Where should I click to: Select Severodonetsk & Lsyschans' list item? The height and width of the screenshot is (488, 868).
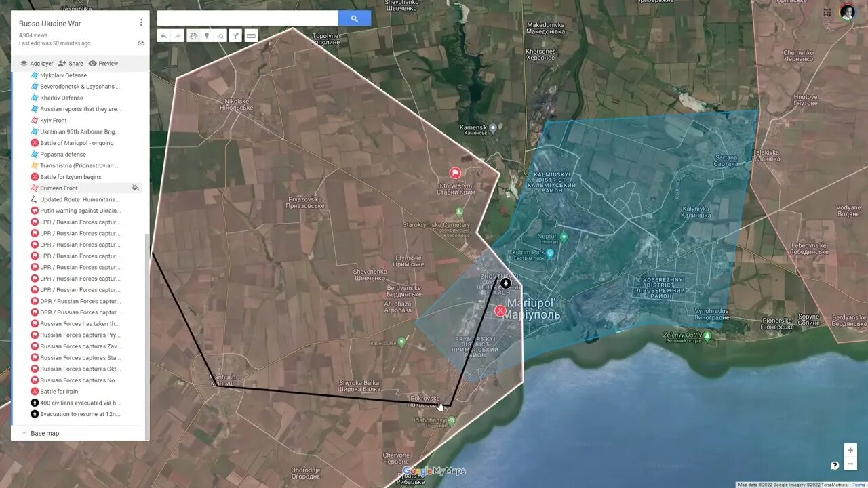pyautogui.click(x=79, y=87)
